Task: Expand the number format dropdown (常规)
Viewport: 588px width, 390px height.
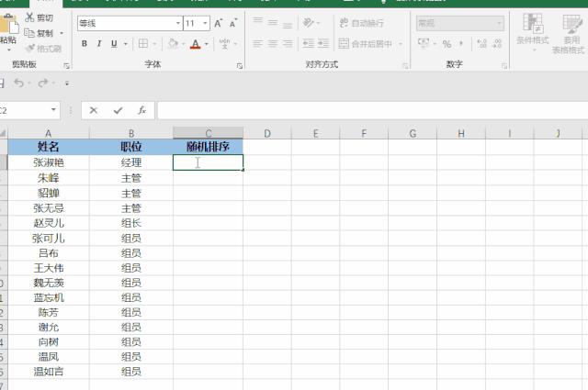Action: pyautogui.click(x=499, y=23)
